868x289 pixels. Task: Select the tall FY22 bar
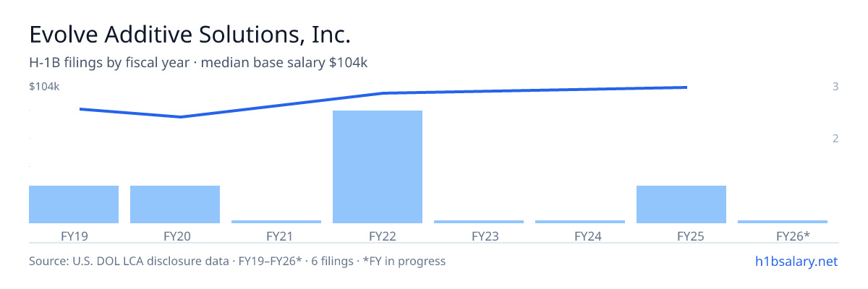click(378, 167)
